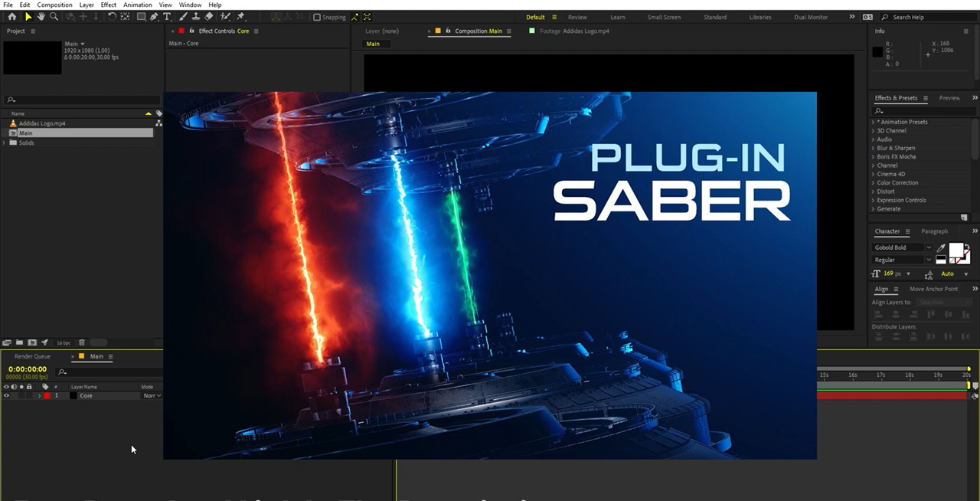Click the font size TT icon
Viewport: 980px width, 501px height.
pyautogui.click(x=877, y=273)
